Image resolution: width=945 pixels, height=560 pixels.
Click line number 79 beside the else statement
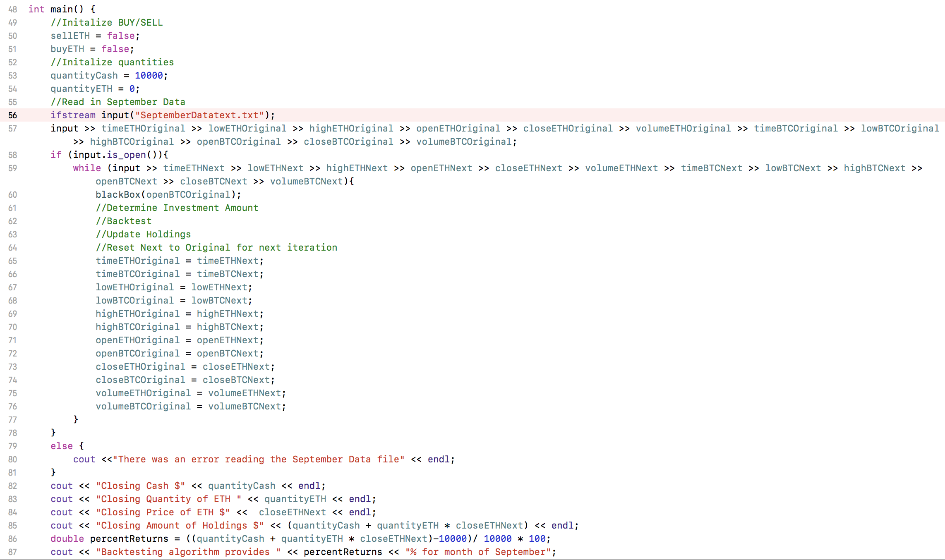pyautogui.click(x=12, y=446)
